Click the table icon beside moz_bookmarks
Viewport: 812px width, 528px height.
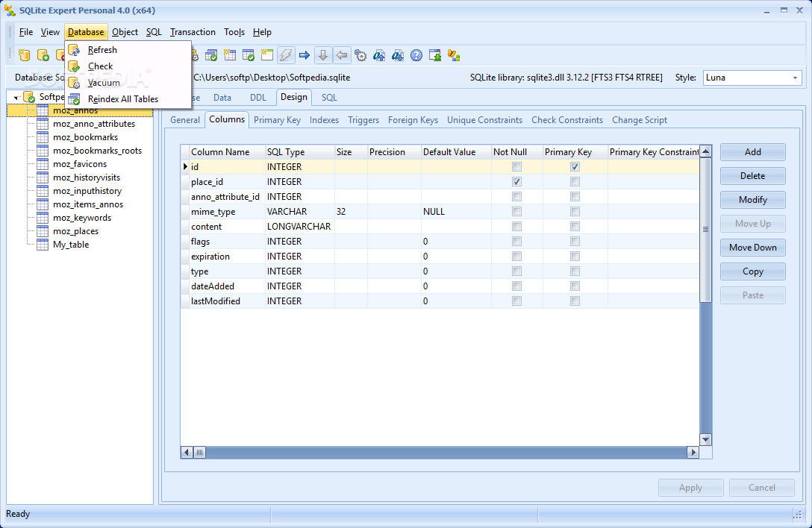click(43, 137)
